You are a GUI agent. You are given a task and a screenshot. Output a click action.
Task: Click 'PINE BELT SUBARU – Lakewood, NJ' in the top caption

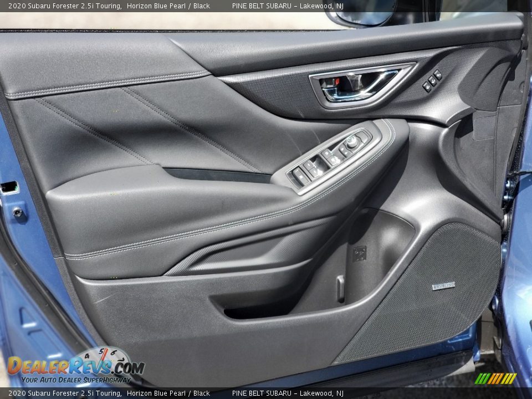coord(288,6)
